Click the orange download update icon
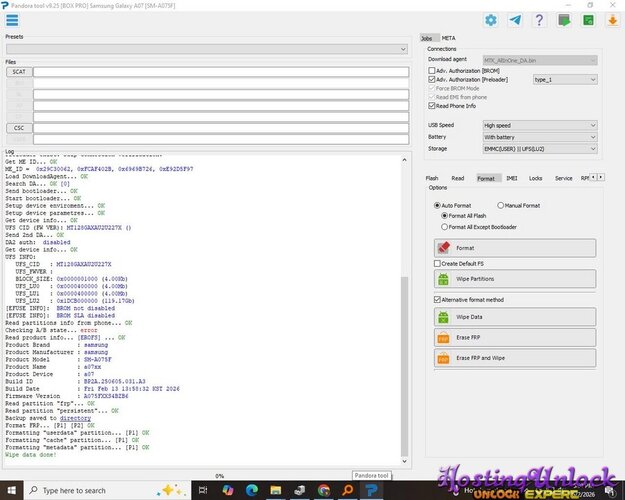The width and height of the screenshot is (625, 500). tap(613, 20)
